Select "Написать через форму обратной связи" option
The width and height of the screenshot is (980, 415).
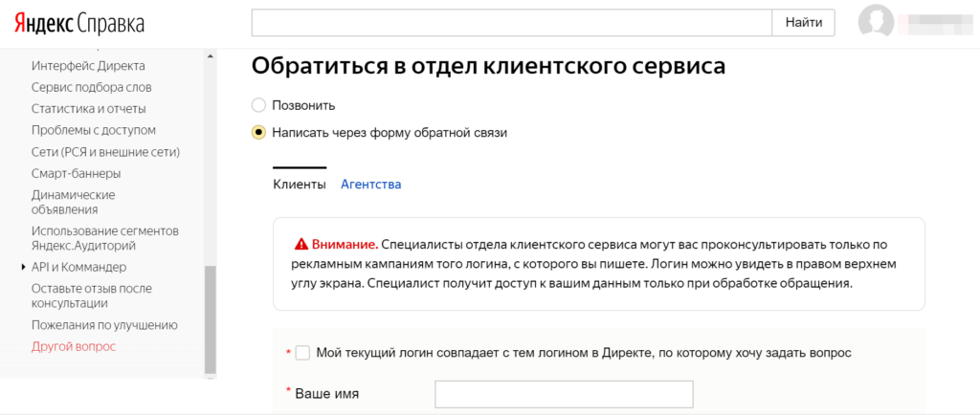[x=258, y=133]
